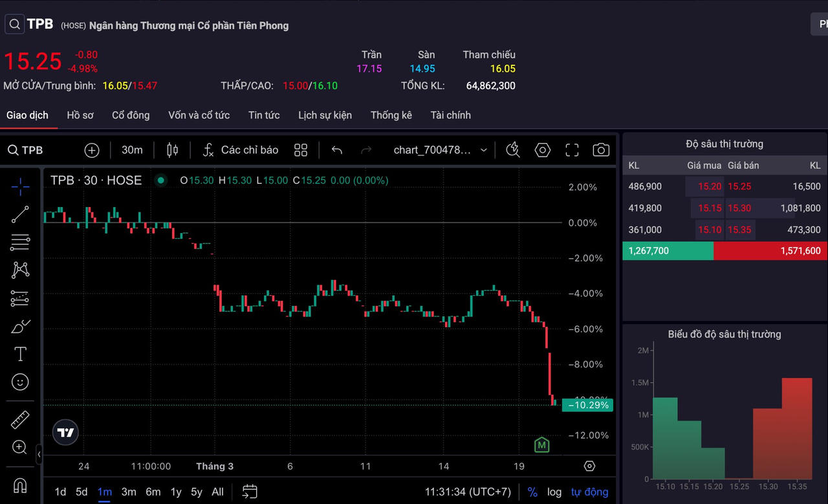This screenshot has height=504, width=828.
Task: Enter fullscreen chart mode
Action: click(x=572, y=150)
